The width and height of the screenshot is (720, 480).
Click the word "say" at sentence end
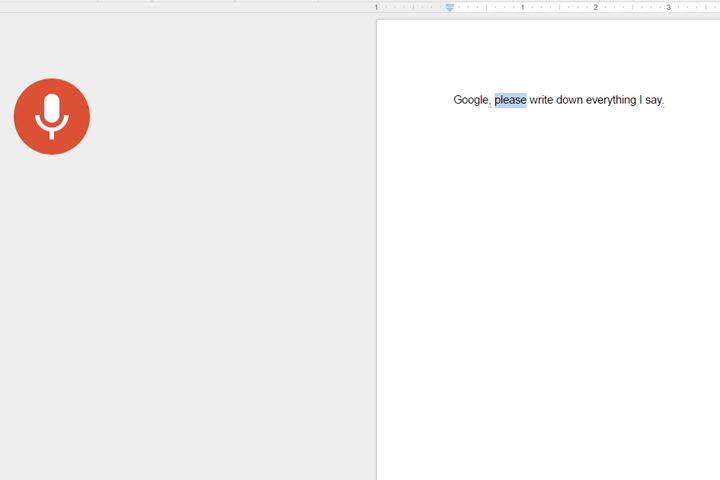tap(653, 101)
